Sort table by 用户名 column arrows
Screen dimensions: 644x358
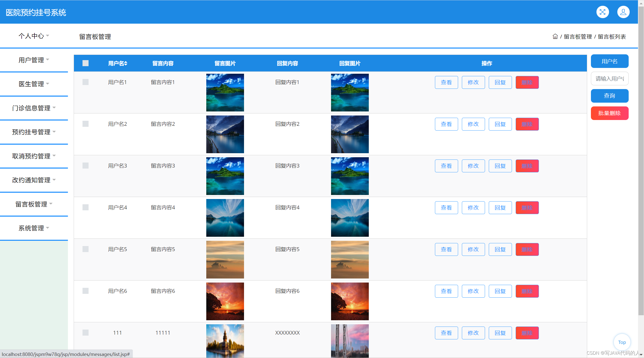pyautogui.click(x=126, y=63)
